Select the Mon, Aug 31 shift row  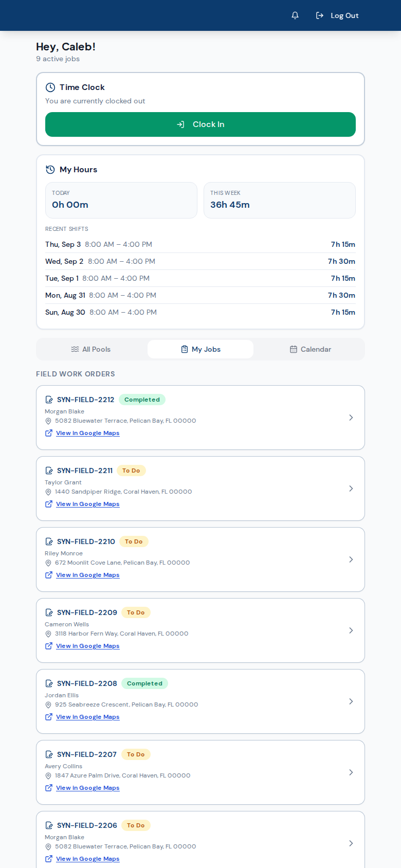coord(200,295)
